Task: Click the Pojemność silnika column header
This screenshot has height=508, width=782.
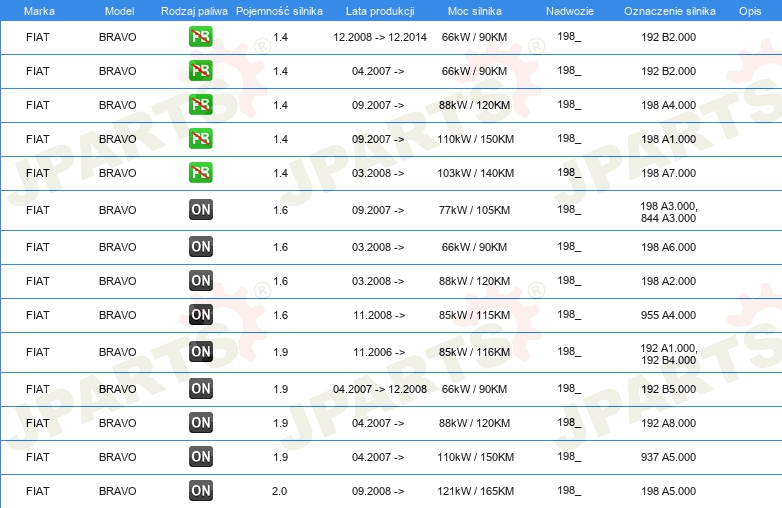Action: [279, 11]
